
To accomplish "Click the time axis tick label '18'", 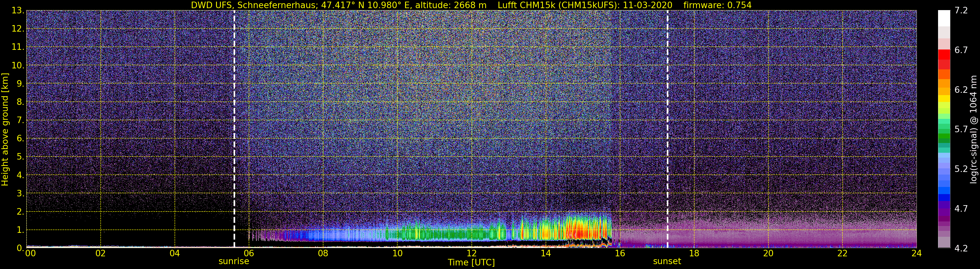I will coord(694,253).
